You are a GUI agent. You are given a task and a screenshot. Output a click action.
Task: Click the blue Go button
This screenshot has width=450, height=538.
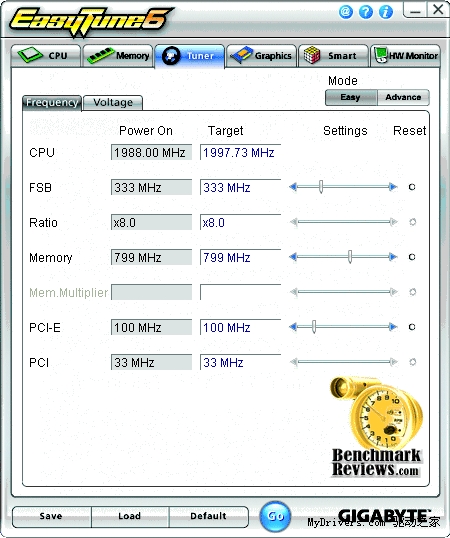[275, 516]
